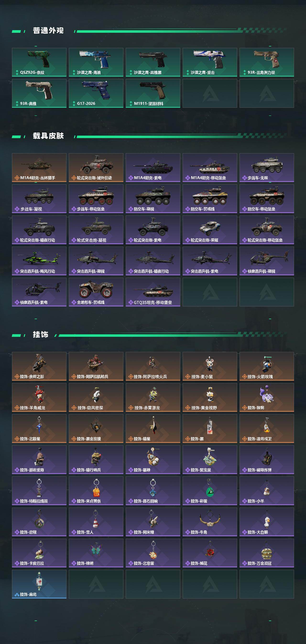Viewport: 306px width, 644px height.
Task: Click the 轮式突击炮-域外狂徒 vehicle skin
Action: (96, 168)
